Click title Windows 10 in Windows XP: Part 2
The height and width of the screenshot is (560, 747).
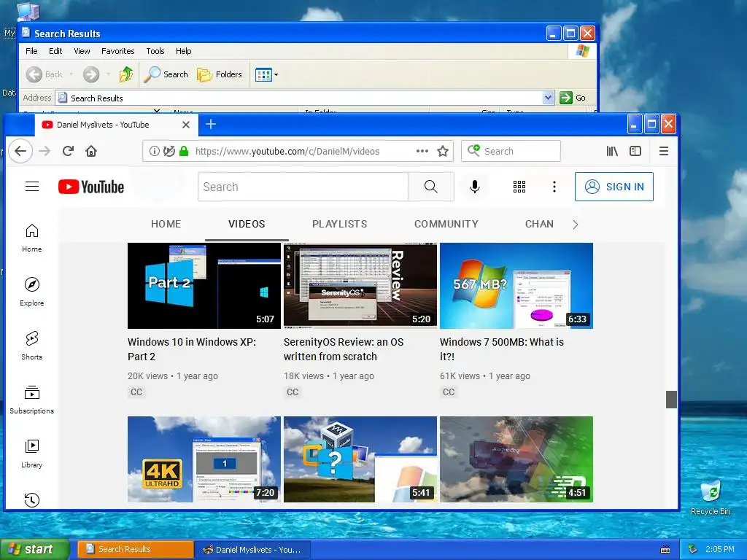click(x=192, y=349)
